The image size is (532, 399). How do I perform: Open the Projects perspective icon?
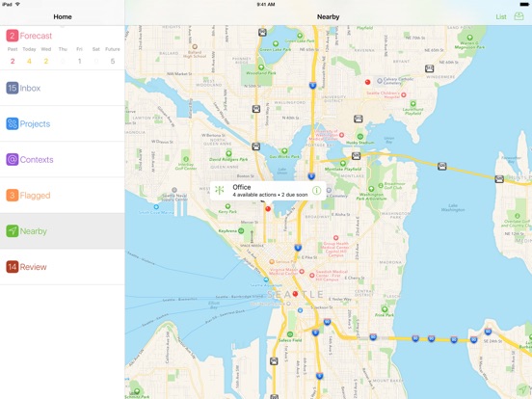click(x=12, y=123)
